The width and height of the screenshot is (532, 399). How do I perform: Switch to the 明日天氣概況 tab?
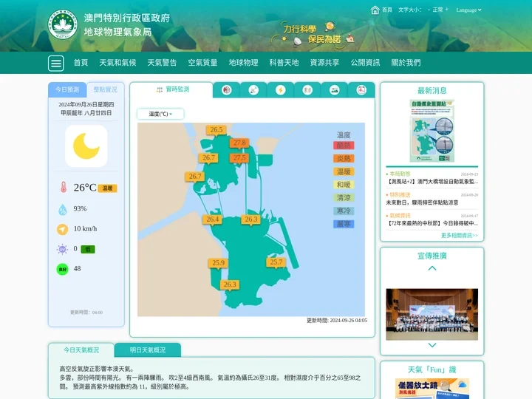(148, 349)
